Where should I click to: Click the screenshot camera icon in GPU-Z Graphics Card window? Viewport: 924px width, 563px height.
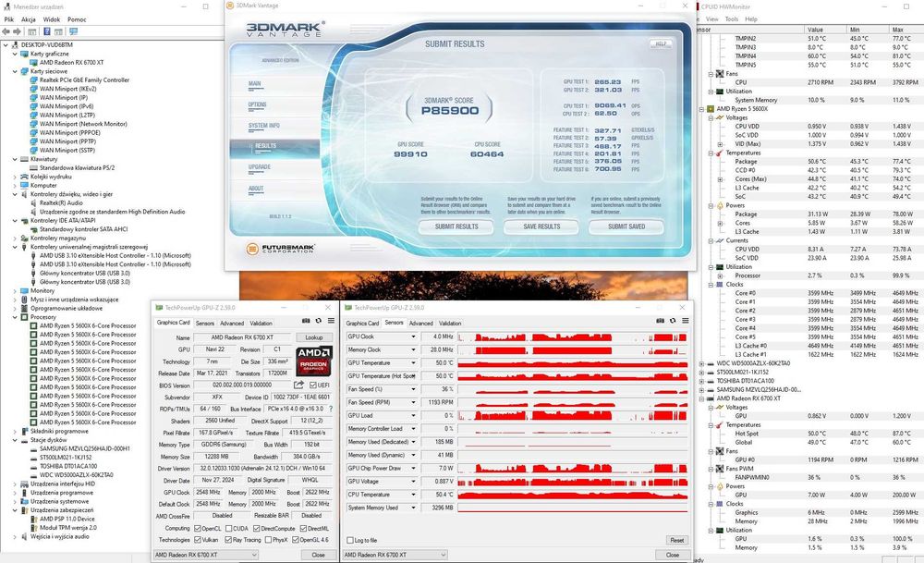306,321
